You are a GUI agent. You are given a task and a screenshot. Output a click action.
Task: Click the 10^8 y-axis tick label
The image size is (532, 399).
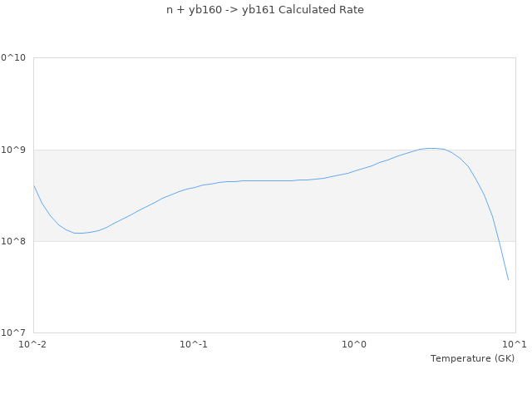[x=17, y=241]
